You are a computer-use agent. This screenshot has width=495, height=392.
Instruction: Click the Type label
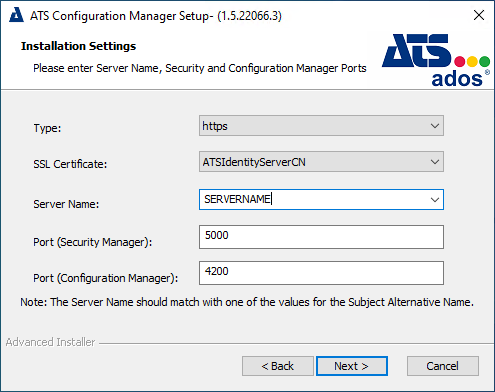click(47, 128)
